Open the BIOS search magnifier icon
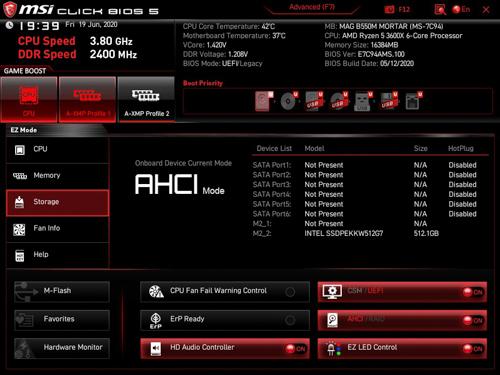Viewport: 500px width, 375px height. tap(440, 10)
